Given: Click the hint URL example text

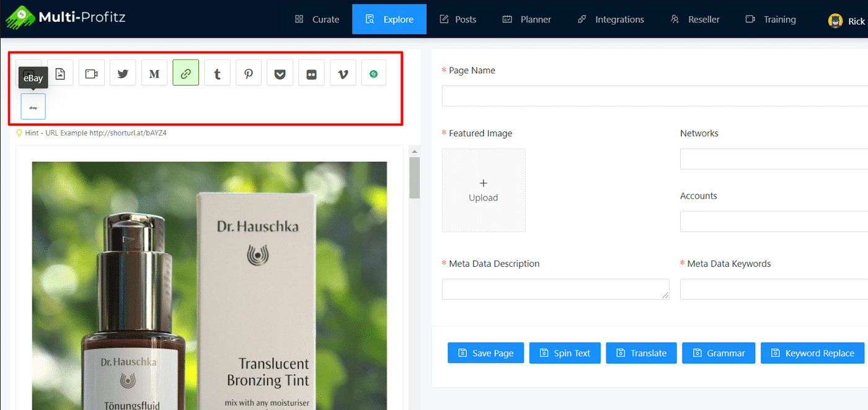Looking at the screenshot, I should (x=95, y=133).
